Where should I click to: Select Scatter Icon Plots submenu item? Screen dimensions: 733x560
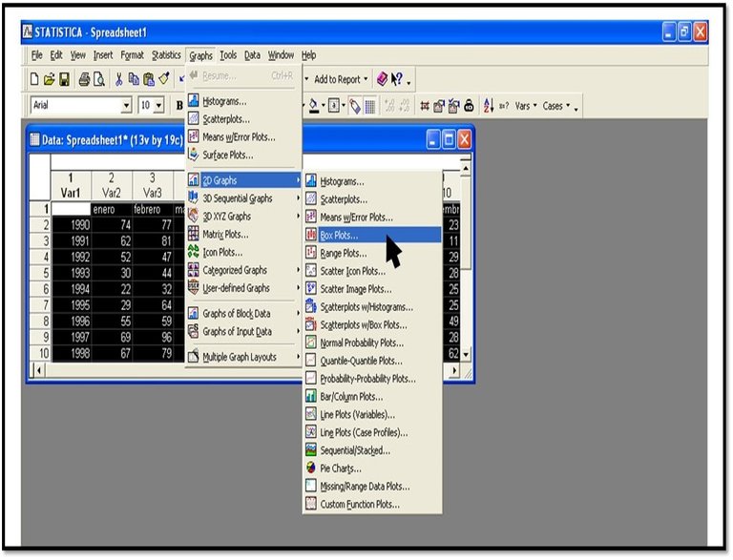[372, 271]
